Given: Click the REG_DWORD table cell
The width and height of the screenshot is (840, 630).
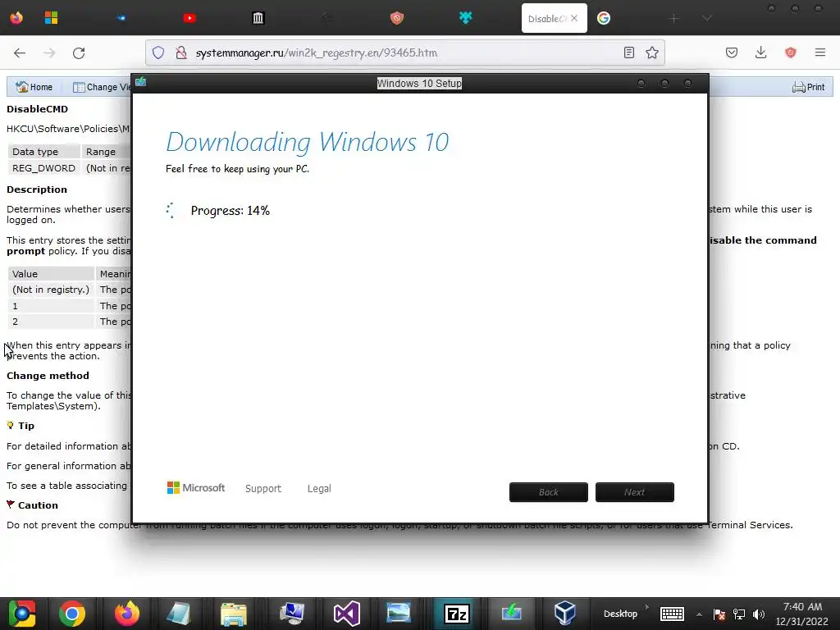Looking at the screenshot, I should (x=44, y=168).
